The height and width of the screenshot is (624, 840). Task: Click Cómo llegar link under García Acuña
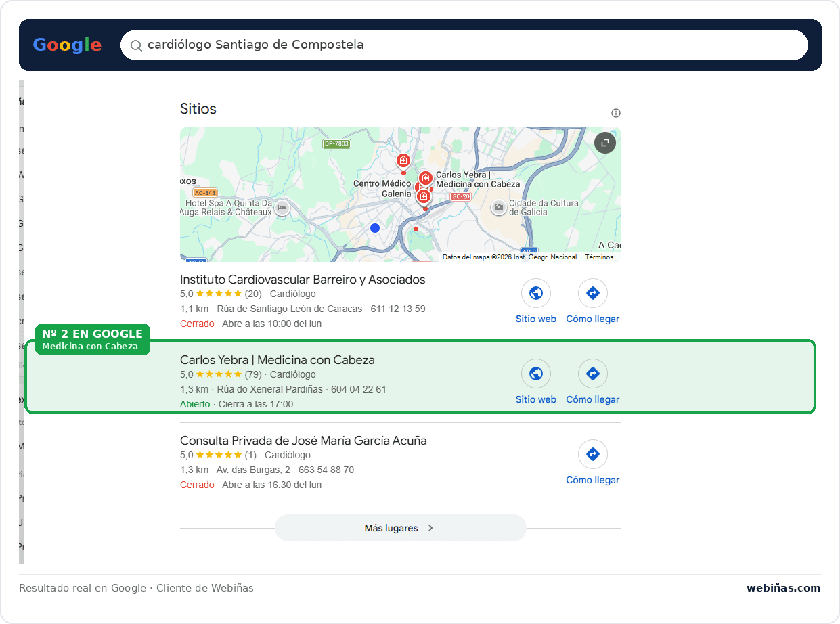tap(593, 480)
